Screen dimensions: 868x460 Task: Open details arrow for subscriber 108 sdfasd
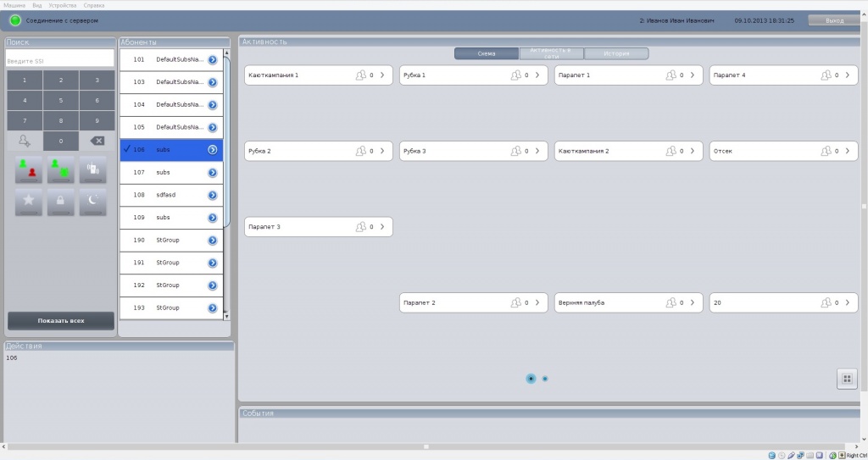(213, 195)
